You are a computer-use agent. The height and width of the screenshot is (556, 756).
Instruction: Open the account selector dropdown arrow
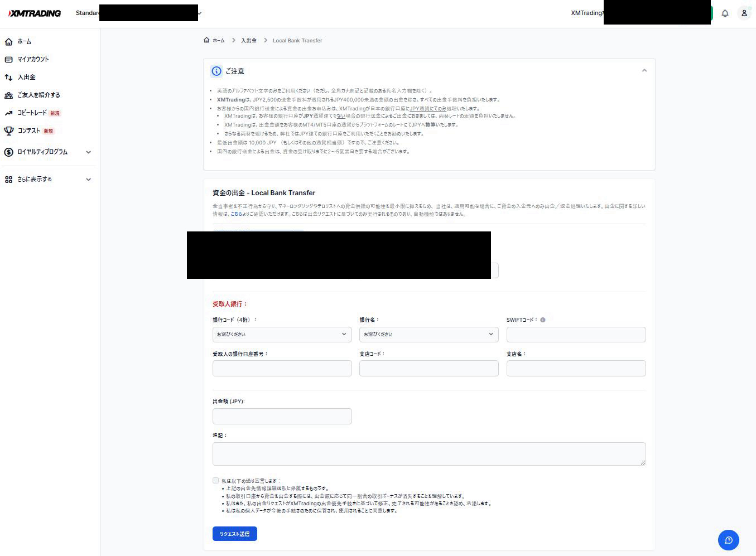(x=200, y=13)
